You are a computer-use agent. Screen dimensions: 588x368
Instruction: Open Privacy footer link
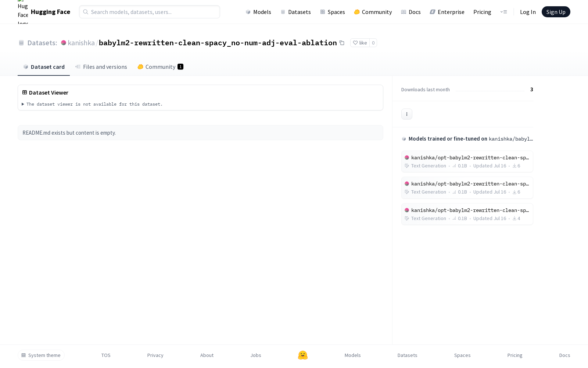pos(155,355)
